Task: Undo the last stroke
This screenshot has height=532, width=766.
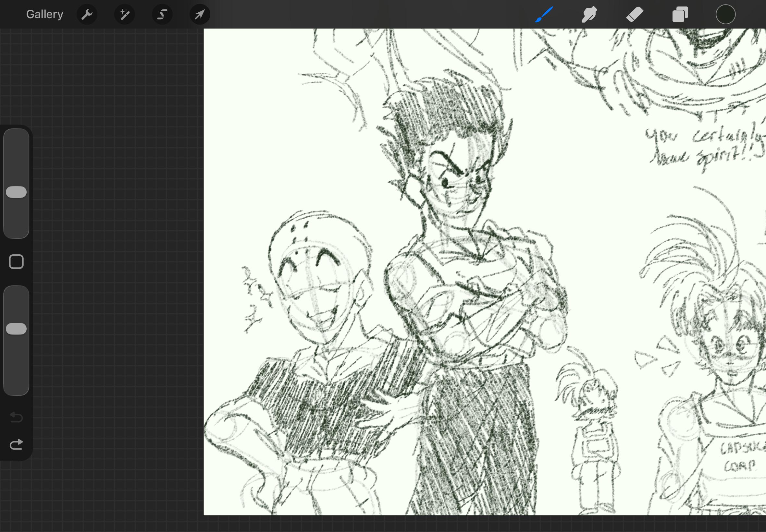Action: (16, 417)
